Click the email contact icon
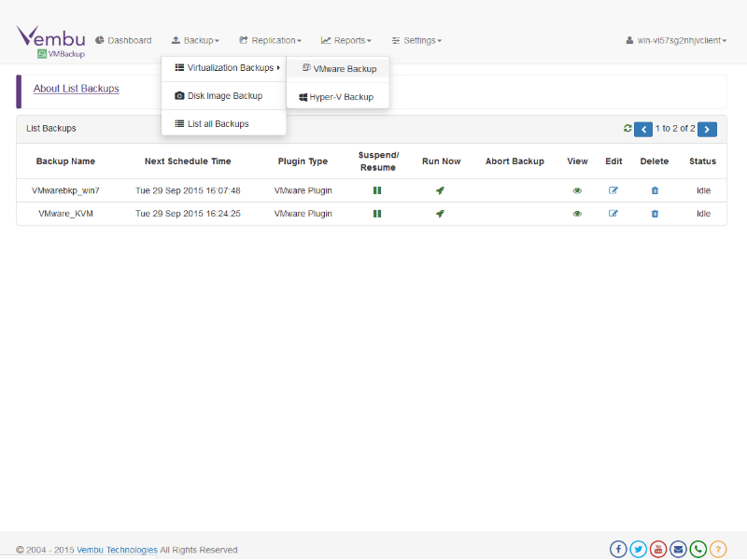 [x=679, y=550]
